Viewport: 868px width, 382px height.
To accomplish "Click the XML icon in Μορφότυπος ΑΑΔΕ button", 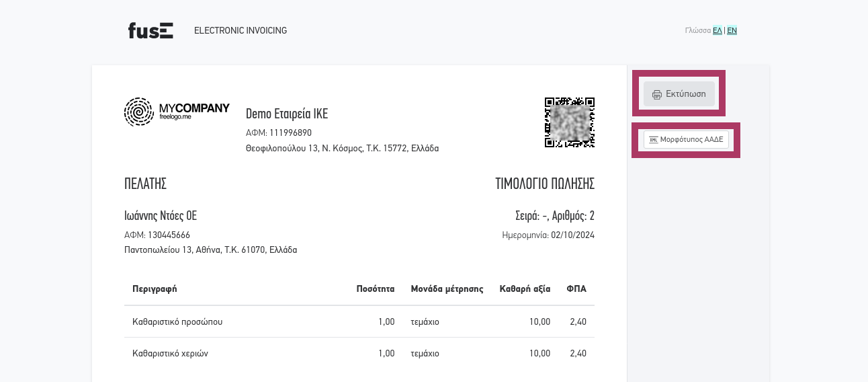I will (653, 139).
